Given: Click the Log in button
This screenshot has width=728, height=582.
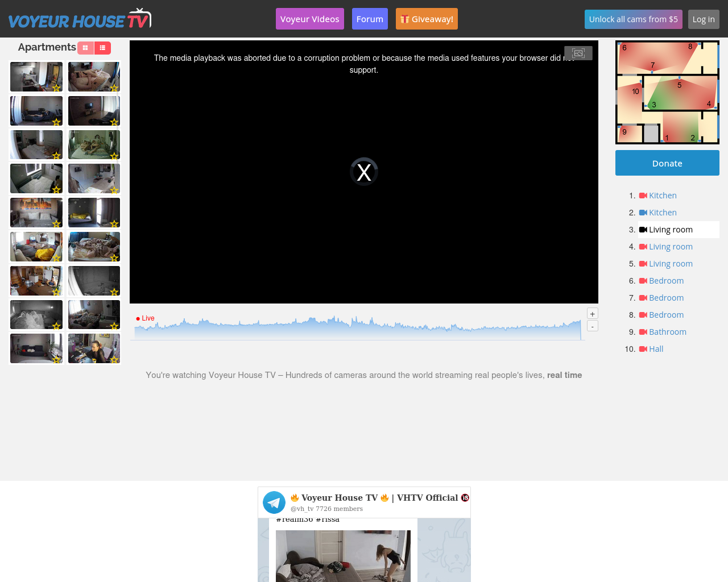Looking at the screenshot, I should [704, 19].
